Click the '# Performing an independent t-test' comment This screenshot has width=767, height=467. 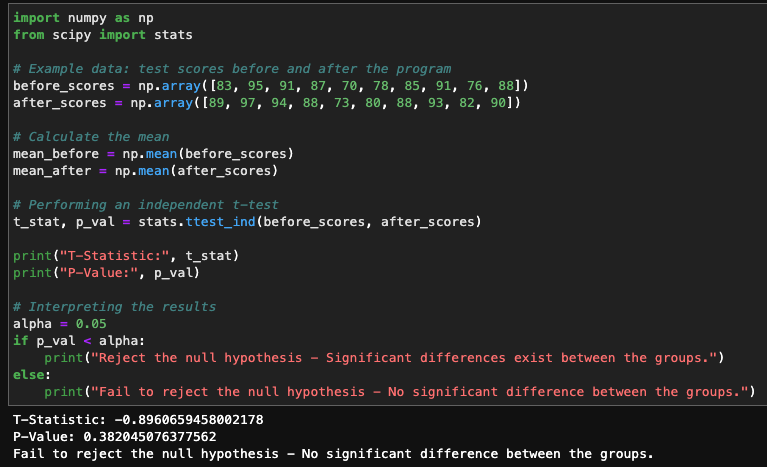point(146,205)
